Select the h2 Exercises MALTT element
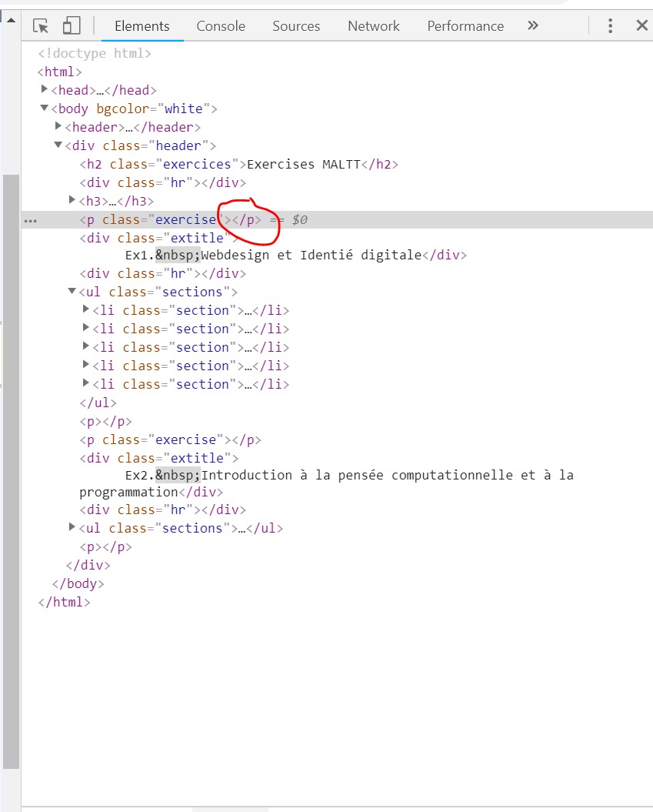This screenshot has width=653, height=812. click(x=239, y=164)
